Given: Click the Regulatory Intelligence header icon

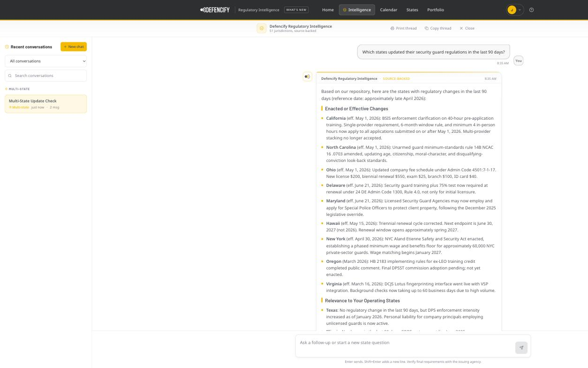Looking at the screenshot, I should (x=262, y=28).
